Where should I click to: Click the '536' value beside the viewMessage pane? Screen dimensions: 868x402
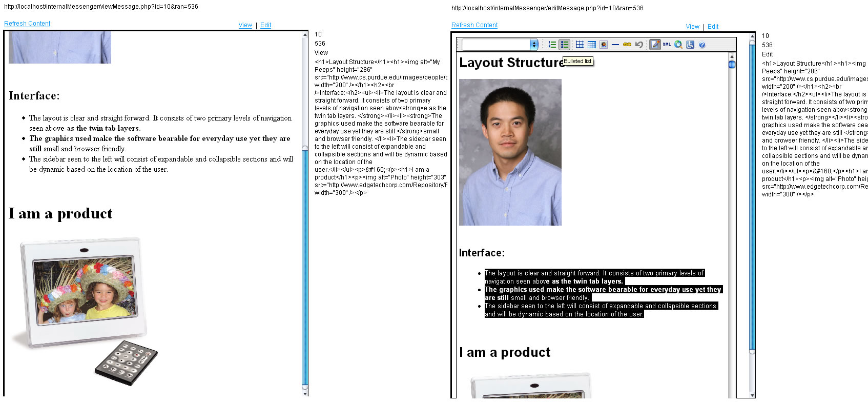(320, 44)
